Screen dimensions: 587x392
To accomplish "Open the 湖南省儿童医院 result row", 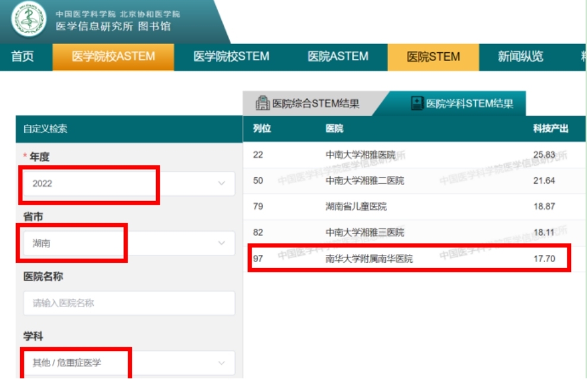I will (x=356, y=206).
